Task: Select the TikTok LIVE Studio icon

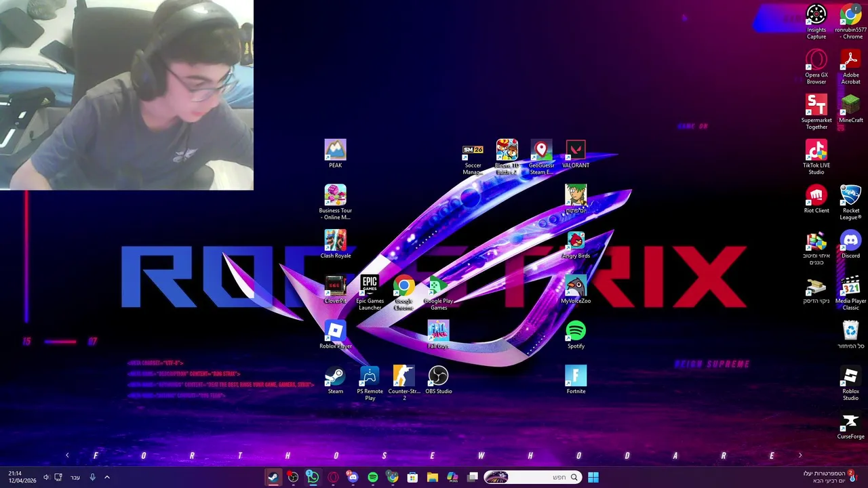Action: tap(816, 157)
